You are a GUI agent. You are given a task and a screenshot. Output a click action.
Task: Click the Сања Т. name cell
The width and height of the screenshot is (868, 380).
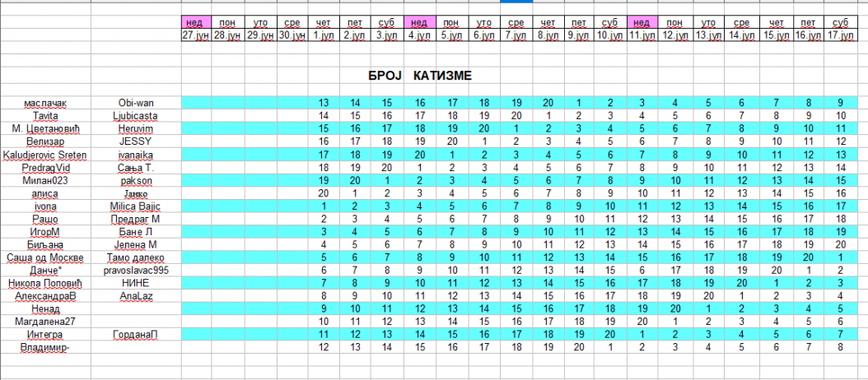[x=136, y=167]
